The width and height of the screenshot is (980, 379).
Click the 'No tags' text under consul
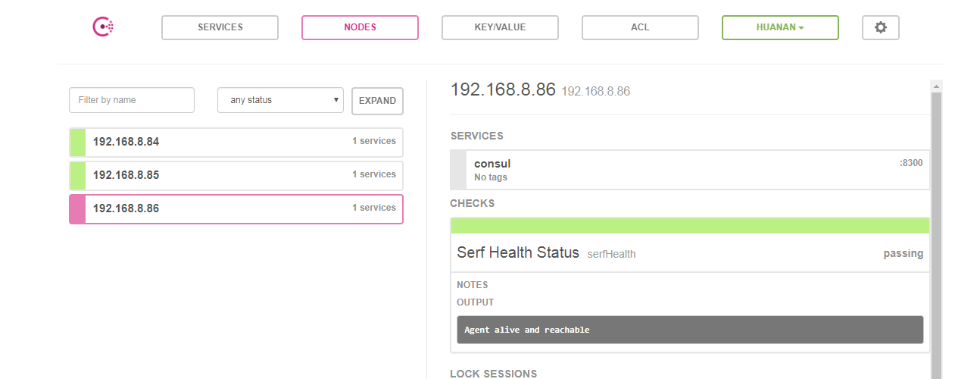tap(491, 177)
